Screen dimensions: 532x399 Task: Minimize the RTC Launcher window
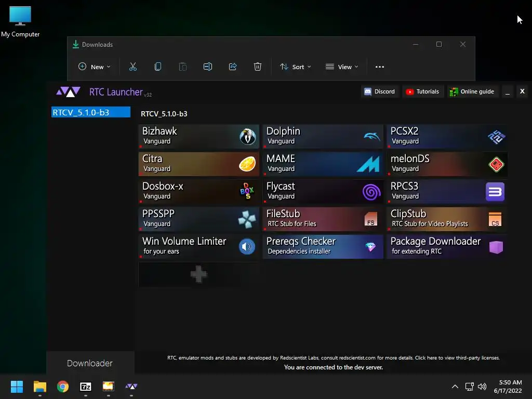(x=508, y=91)
